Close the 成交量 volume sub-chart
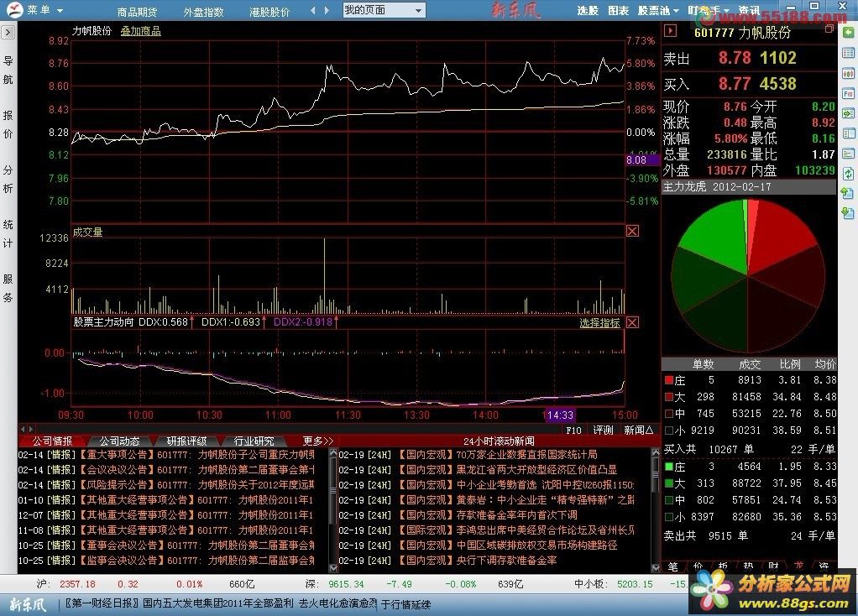858x616 pixels. (632, 232)
